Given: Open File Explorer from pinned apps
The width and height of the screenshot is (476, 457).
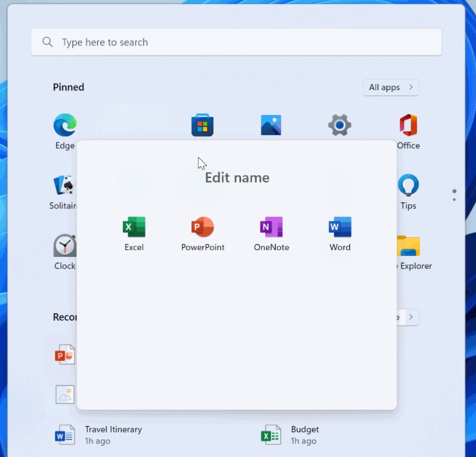Looking at the screenshot, I should click(408, 245).
